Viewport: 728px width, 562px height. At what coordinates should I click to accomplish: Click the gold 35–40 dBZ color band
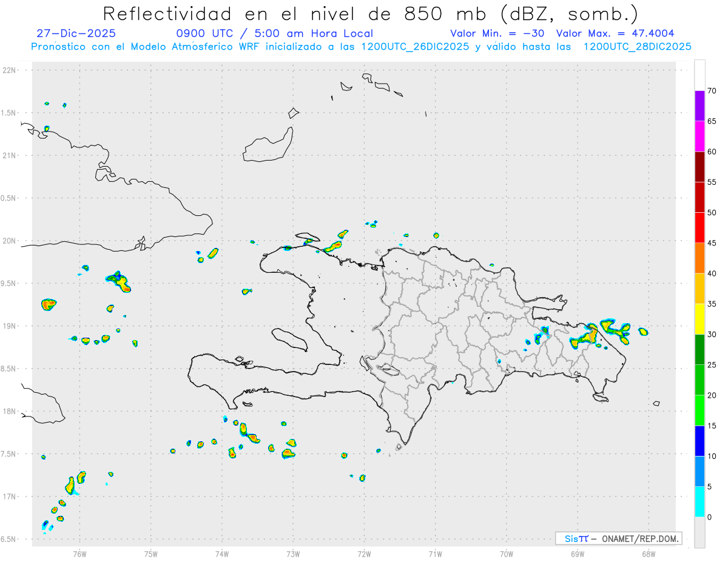pyautogui.click(x=699, y=289)
